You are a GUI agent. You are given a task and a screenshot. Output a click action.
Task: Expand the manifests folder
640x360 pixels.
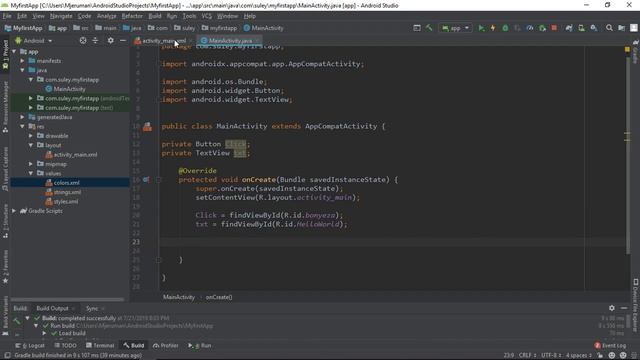22,61
